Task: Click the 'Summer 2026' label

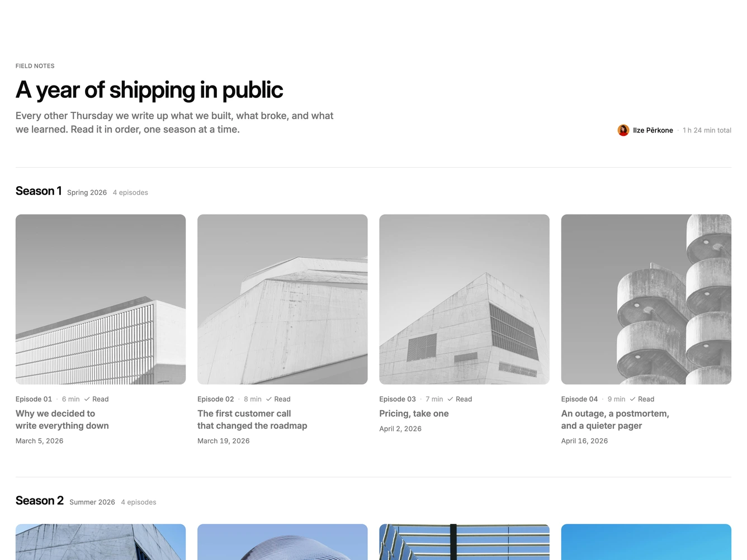Action: (92, 502)
